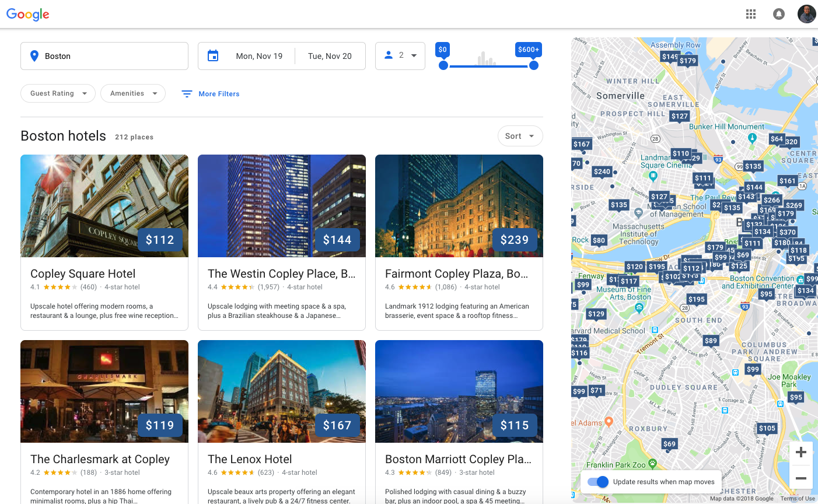Select the $161 map price marker
Viewport: 818px width, 504px height.
click(788, 181)
